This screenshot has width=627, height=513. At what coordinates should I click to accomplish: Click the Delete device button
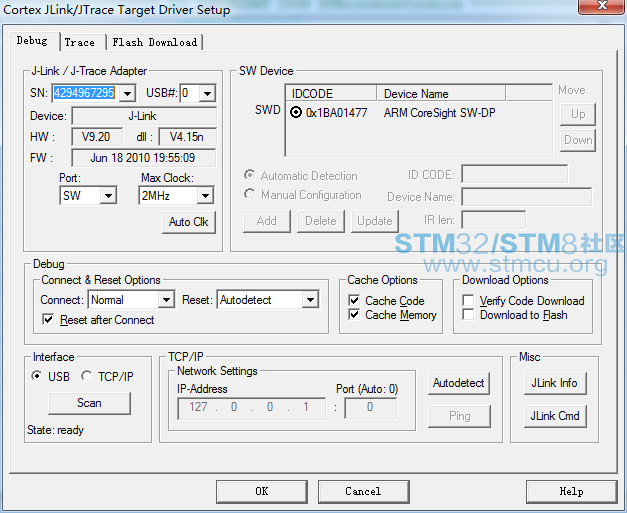coord(321,221)
